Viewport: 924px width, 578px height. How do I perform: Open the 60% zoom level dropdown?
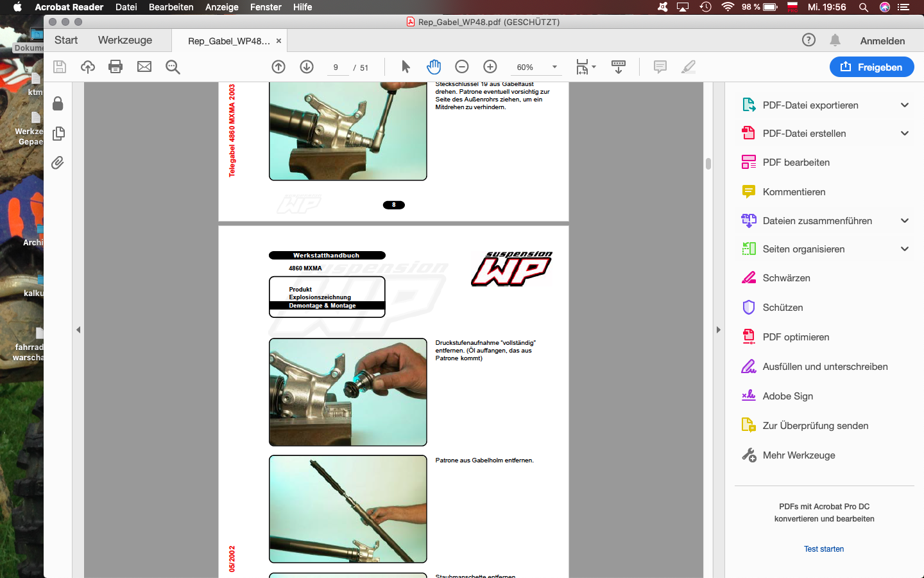[x=554, y=67]
